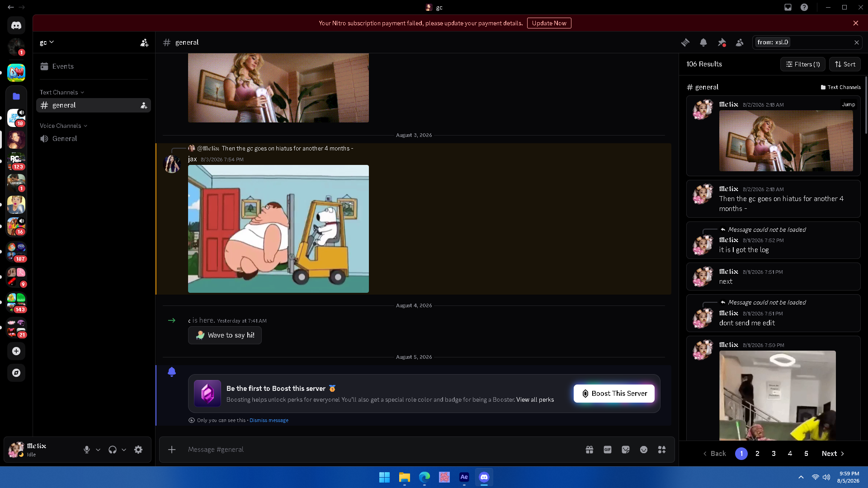Show hidden system tray icons
The width and height of the screenshot is (868, 488).
point(801,477)
